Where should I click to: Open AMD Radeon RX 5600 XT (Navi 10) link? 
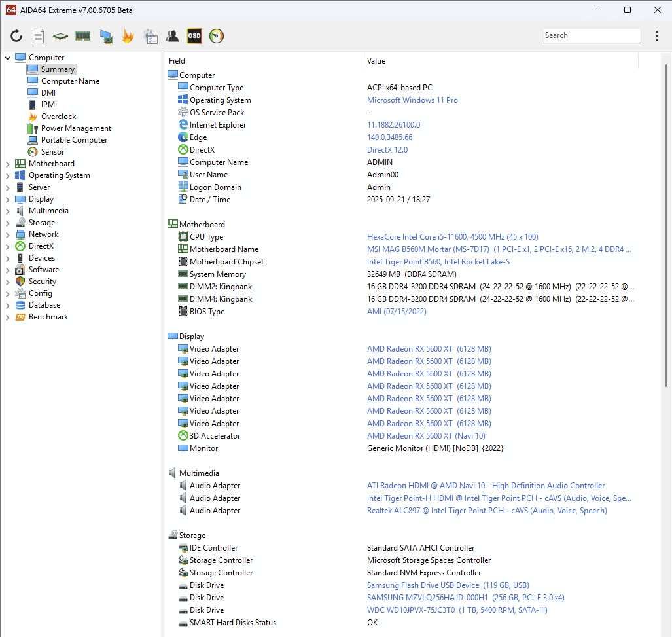pyautogui.click(x=426, y=435)
